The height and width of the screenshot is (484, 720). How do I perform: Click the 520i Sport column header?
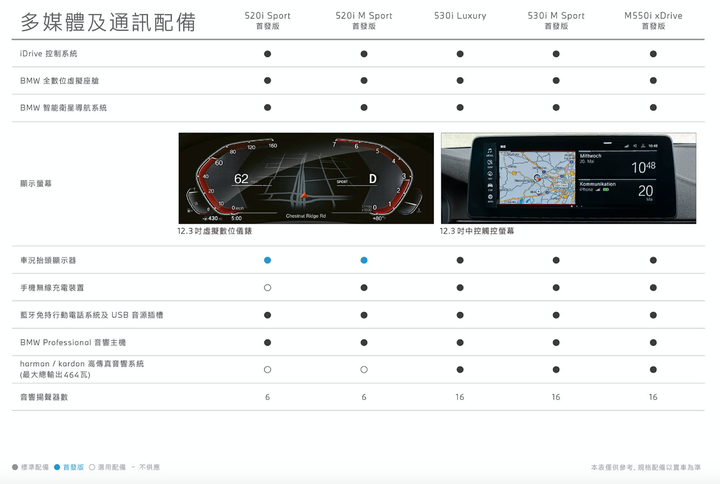(x=267, y=20)
